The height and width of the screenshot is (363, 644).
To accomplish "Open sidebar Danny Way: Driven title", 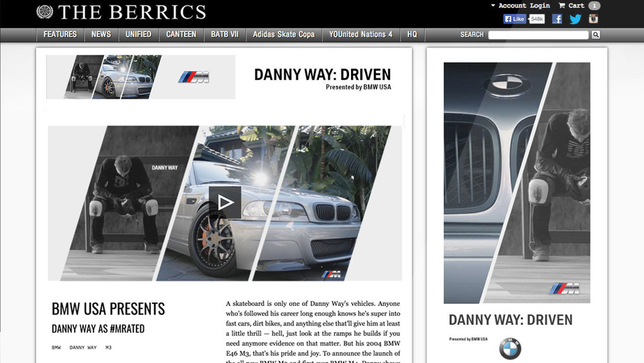I will point(511,320).
